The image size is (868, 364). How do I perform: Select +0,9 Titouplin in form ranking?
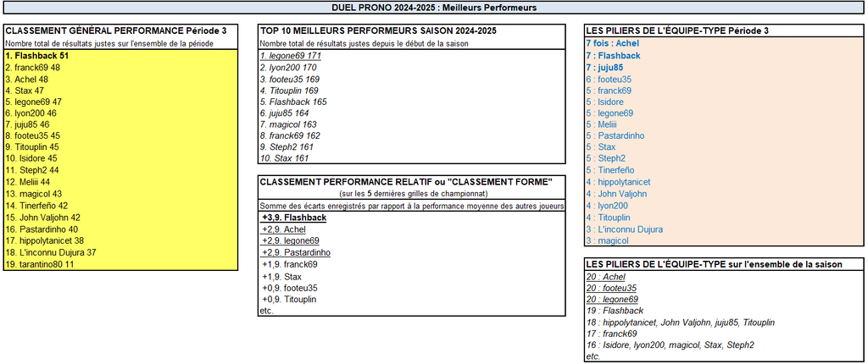coord(291,300)
